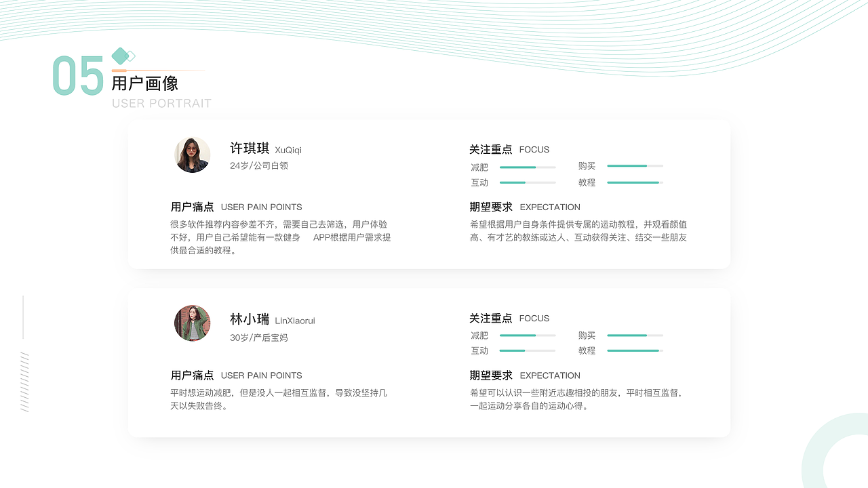
Task: Click the 教程 progress bar in 林小瑞's card
Action: pos(635,350)
